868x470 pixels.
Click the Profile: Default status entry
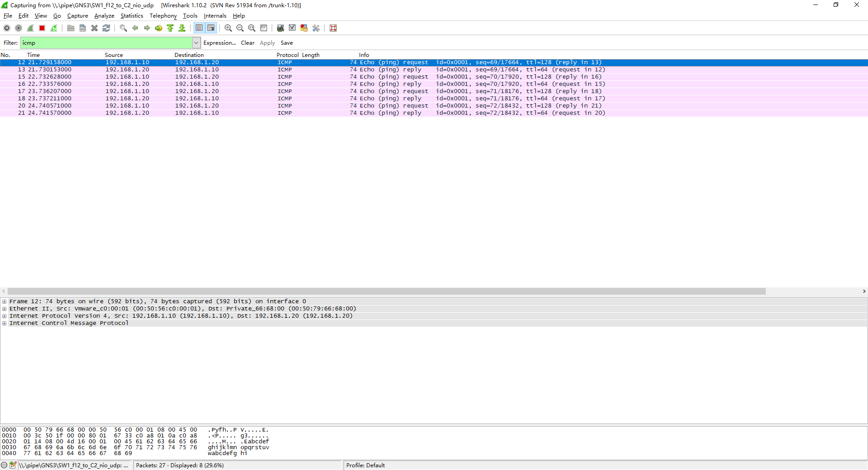pos(365,465)
